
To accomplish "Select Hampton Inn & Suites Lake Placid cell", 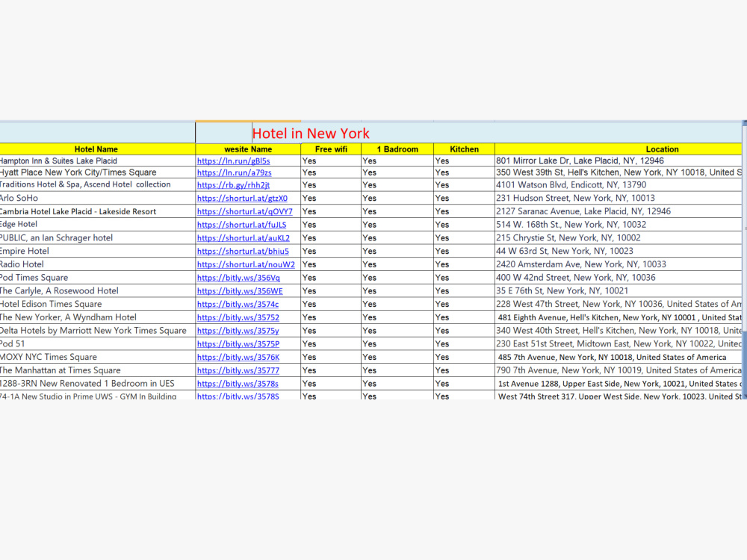I will (x=97, y=161).
